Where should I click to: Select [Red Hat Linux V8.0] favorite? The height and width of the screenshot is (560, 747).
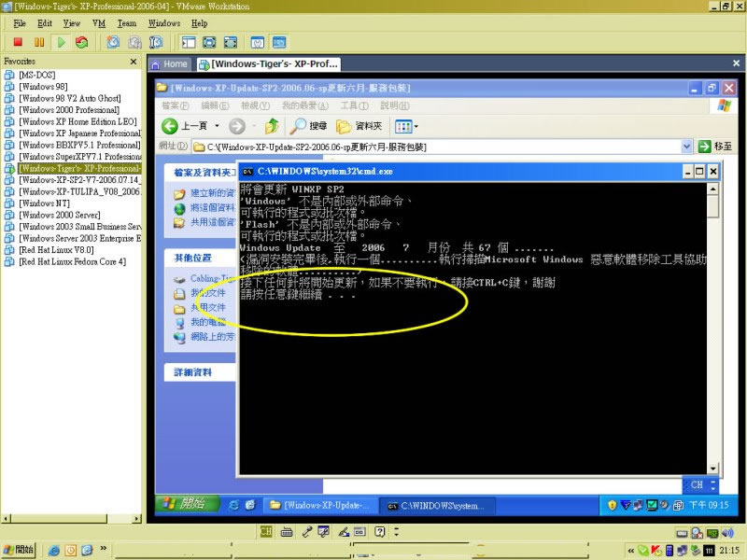[56, 249]
